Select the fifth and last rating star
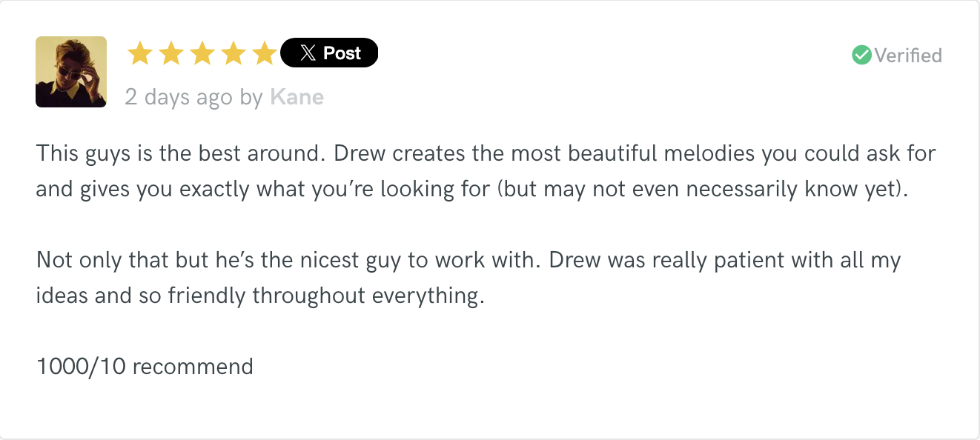 (x=265, y=53)
